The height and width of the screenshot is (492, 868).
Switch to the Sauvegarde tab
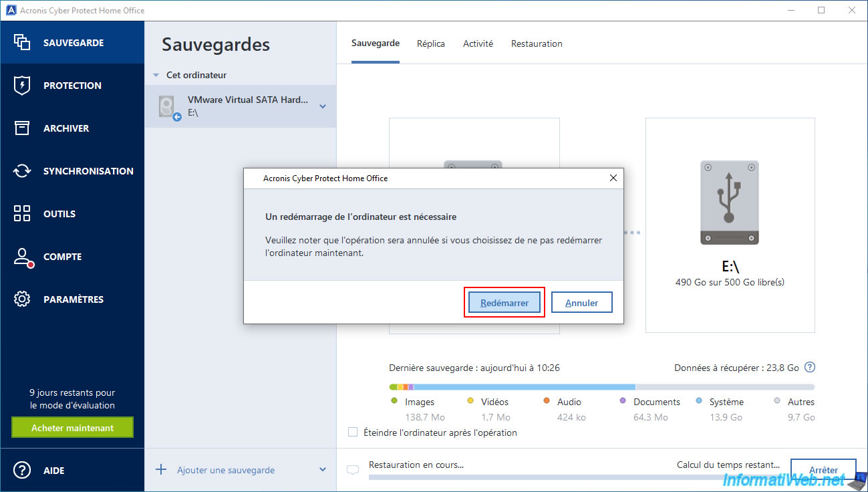(376, 43)
